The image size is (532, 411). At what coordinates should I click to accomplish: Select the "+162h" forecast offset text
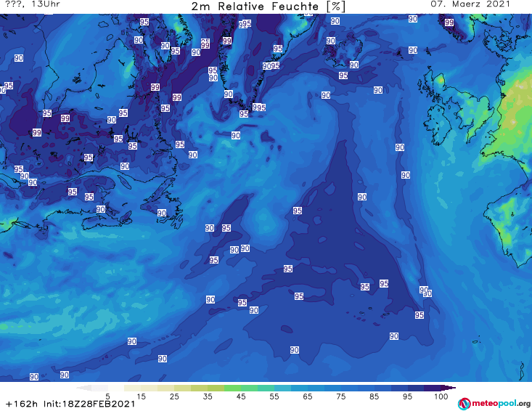(x=21, y=404)
